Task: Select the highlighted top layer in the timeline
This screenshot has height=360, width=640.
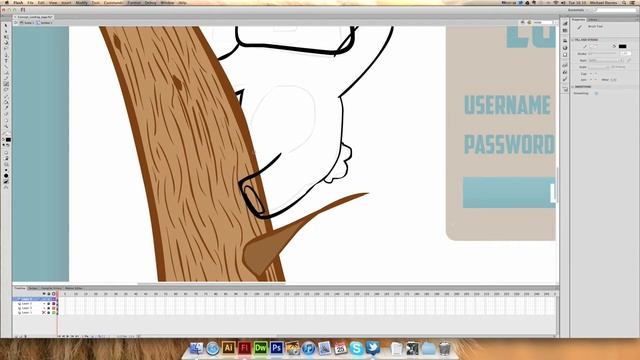Action: coord(27,299)
